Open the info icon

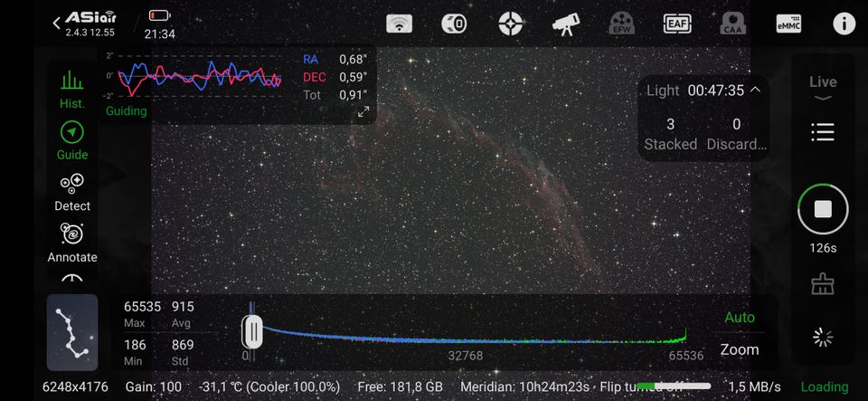(844, 24)
